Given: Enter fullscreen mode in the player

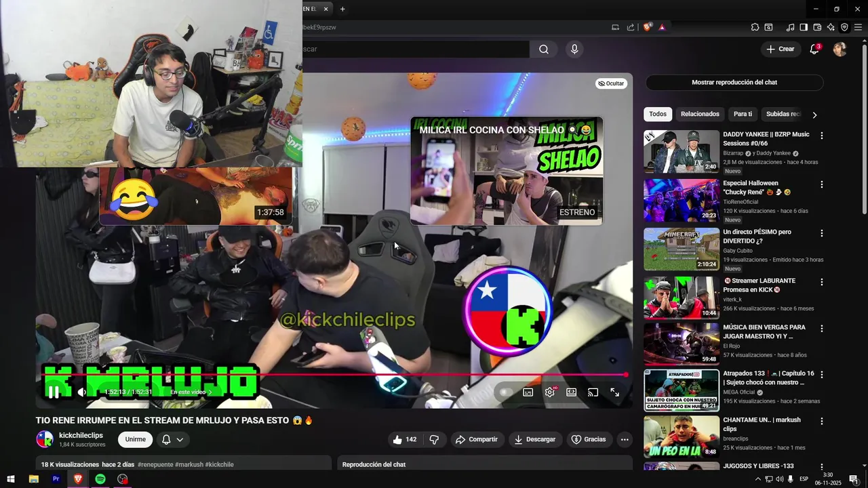Looking at the screenshot, I should pos(615,392).
